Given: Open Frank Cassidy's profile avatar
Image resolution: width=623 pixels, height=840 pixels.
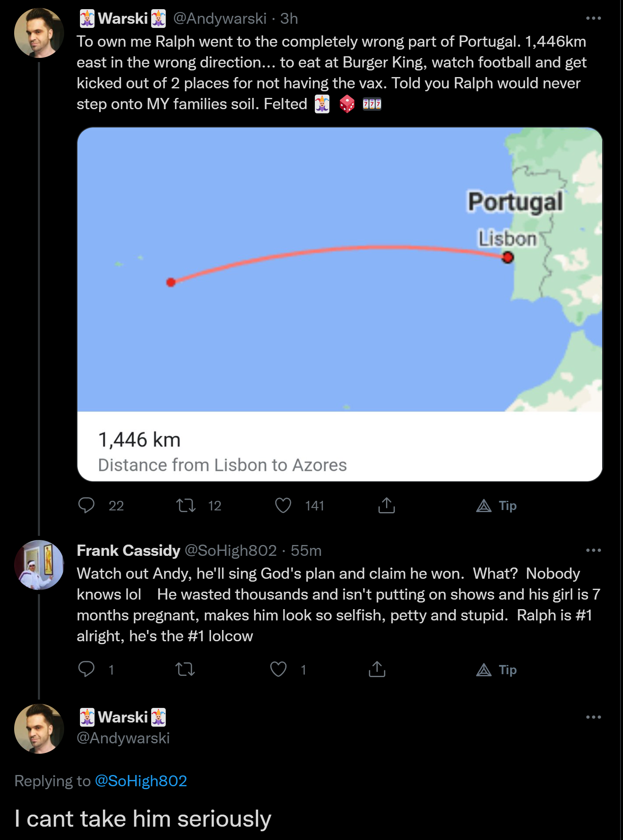Looking at the screenshot, I should 39,565.
